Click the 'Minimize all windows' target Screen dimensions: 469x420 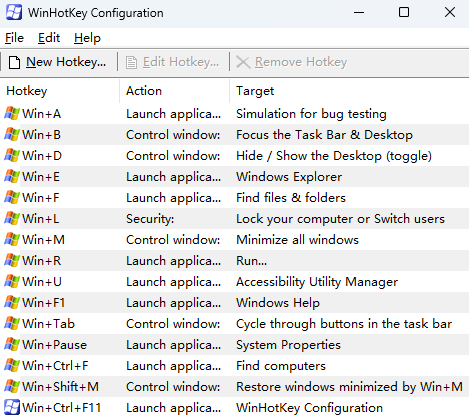pyautogui.click(x=297, y=240)
